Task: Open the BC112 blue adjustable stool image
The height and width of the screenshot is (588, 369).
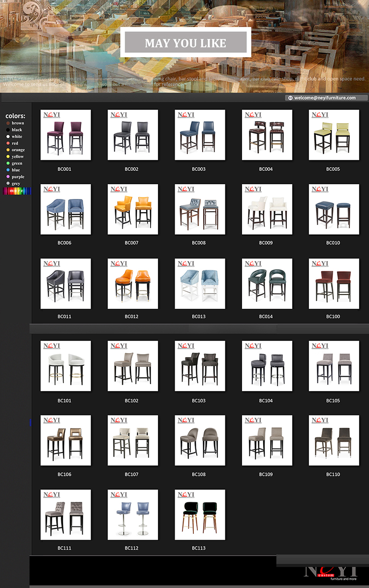Action: pyautogui.click(x=133, y=514)
